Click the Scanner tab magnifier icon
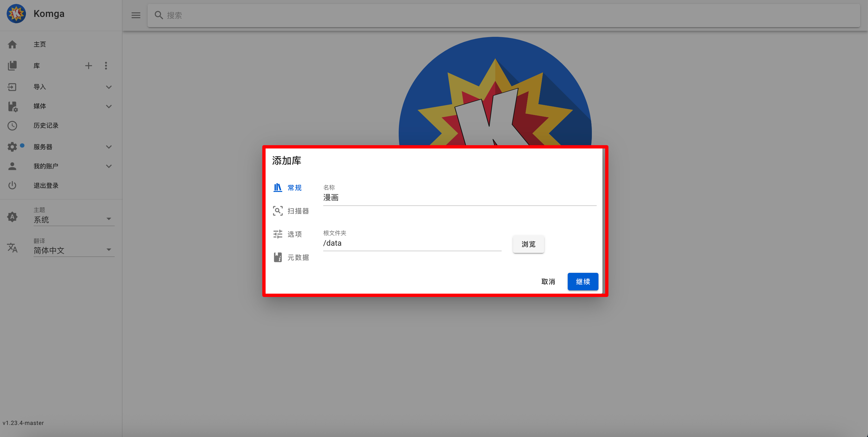The width and height of the screenshot is (868, 437). 278,211
